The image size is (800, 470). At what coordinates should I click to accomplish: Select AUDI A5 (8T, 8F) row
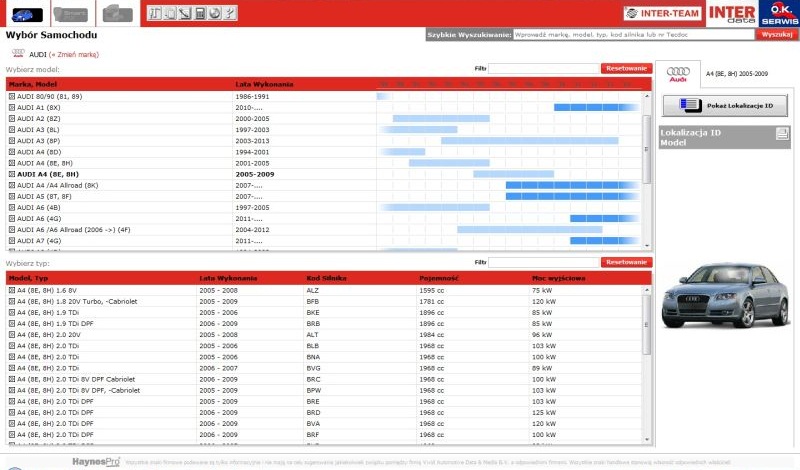(x=324, y=196)
